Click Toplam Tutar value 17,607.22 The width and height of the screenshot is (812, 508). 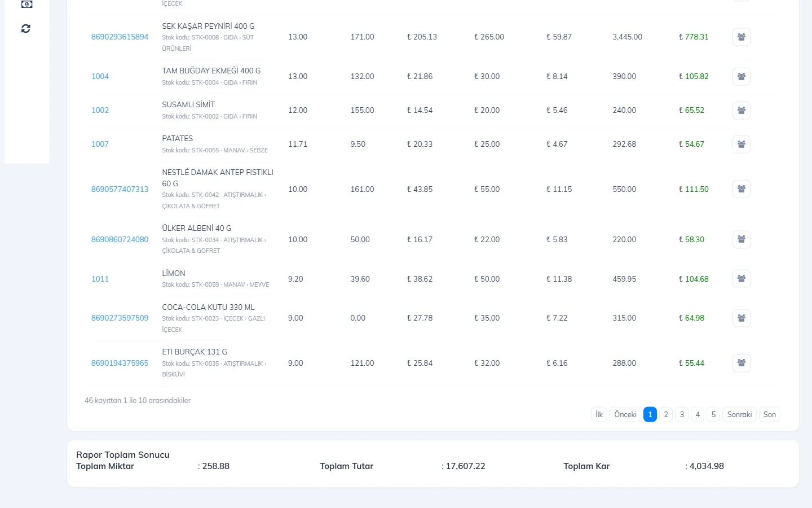coord(465,466)
